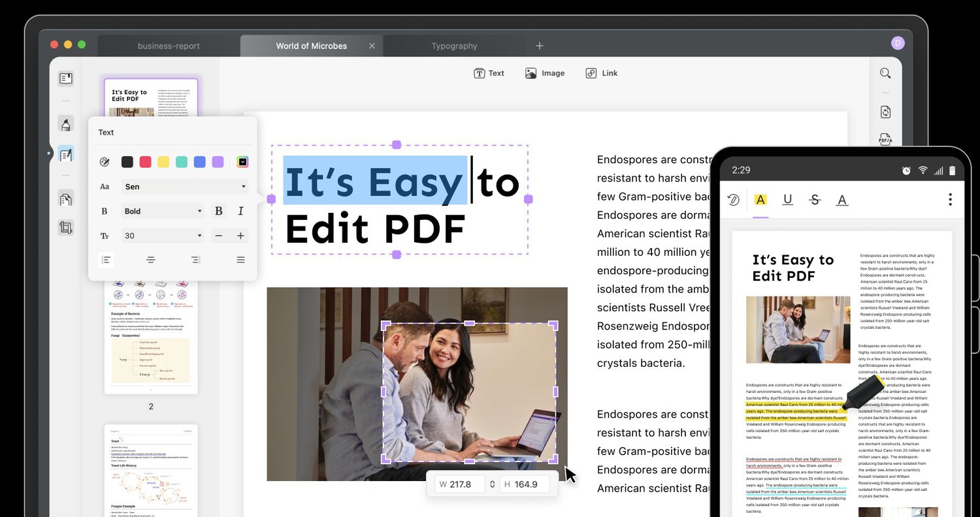Open the document refresh/convert tool on the right
980x517 pixels.
pyautogui.click(x=885, y=112)
